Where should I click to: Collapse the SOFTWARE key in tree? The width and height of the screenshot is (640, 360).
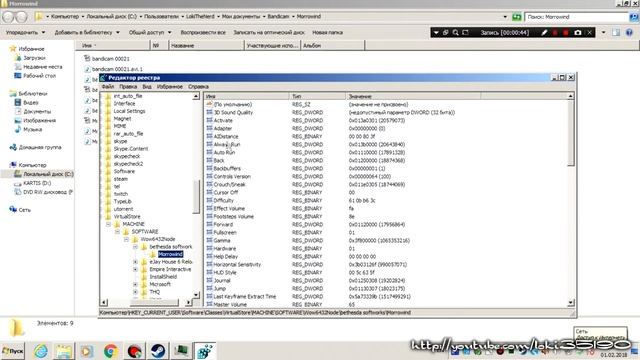click(117, 231)
